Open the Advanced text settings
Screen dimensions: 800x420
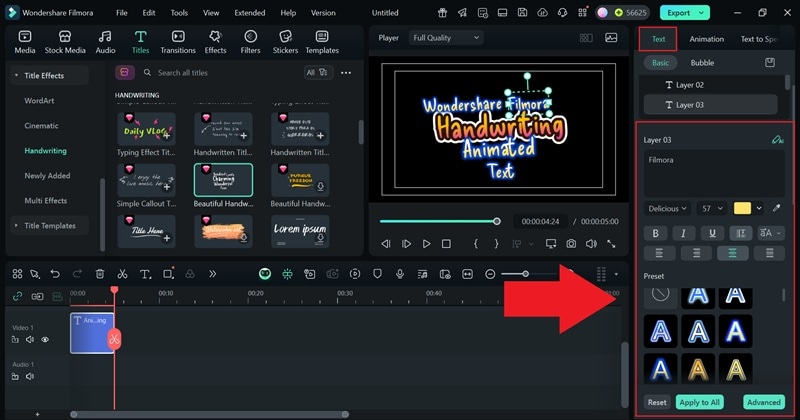click(x=764, y=402)
